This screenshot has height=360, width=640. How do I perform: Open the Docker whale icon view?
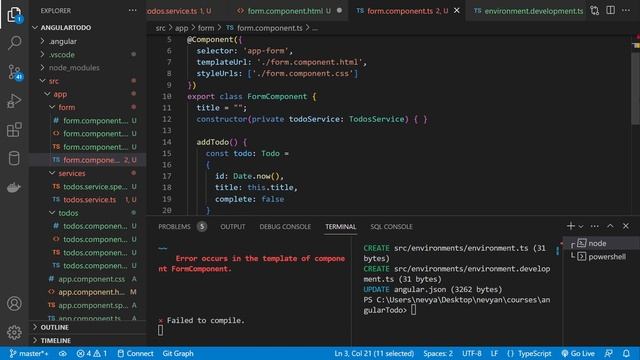(14, 187)
